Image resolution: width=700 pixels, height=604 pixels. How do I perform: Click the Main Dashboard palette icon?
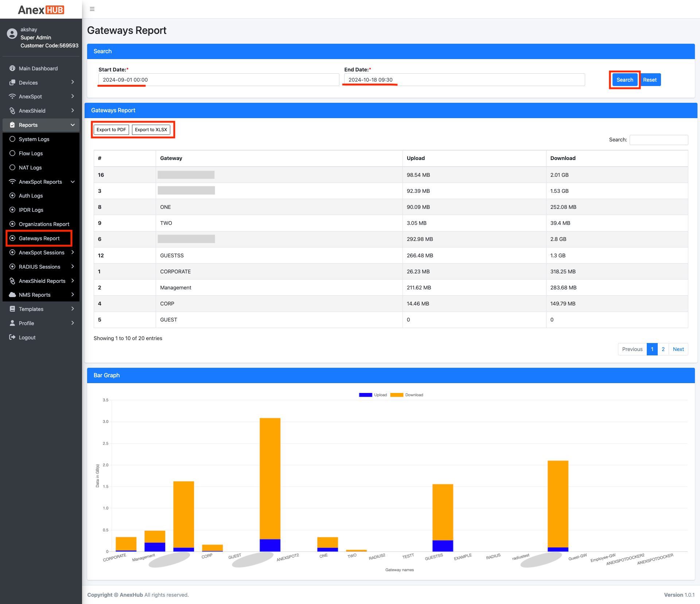pyautogui.click(x=12, y=69)
